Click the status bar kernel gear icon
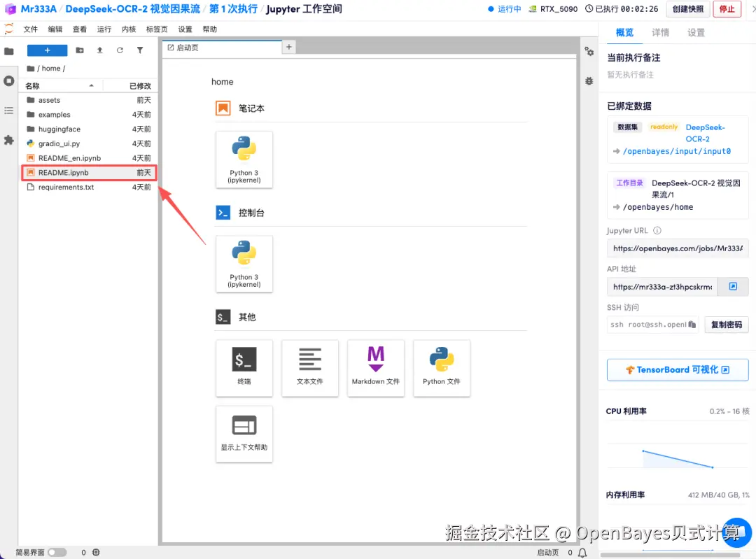This screenshot has width=756, height=559. click(96, 552)
